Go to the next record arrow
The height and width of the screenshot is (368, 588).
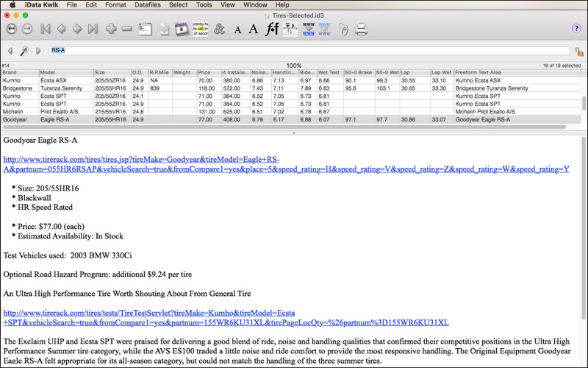(77, 29)
